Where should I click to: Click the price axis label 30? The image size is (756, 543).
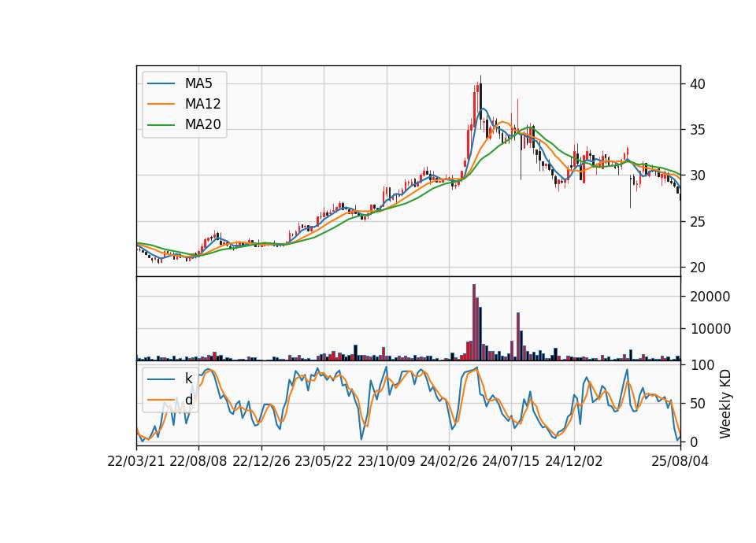click(x=698, y=175)
